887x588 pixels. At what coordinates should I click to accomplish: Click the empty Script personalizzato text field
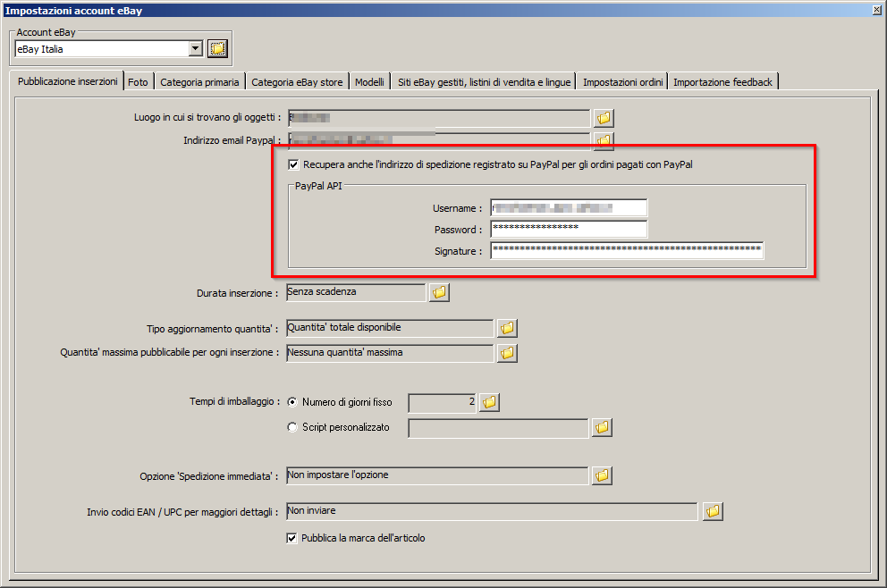click(498, 428)
